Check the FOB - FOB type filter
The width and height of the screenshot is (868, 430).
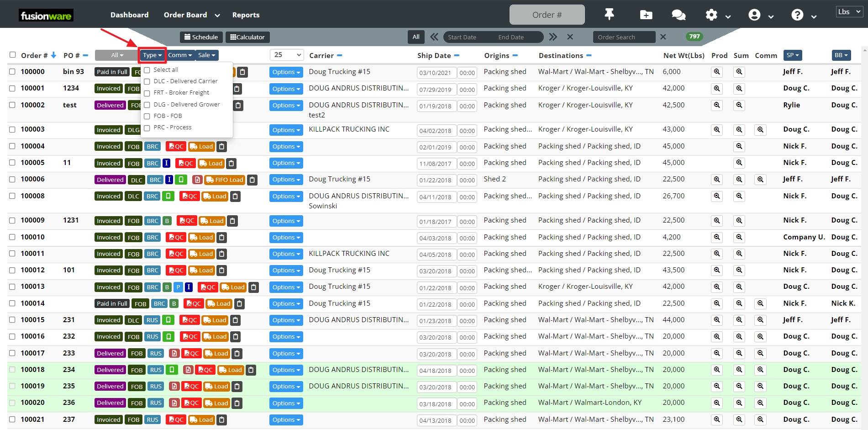[x=147, y=117]
